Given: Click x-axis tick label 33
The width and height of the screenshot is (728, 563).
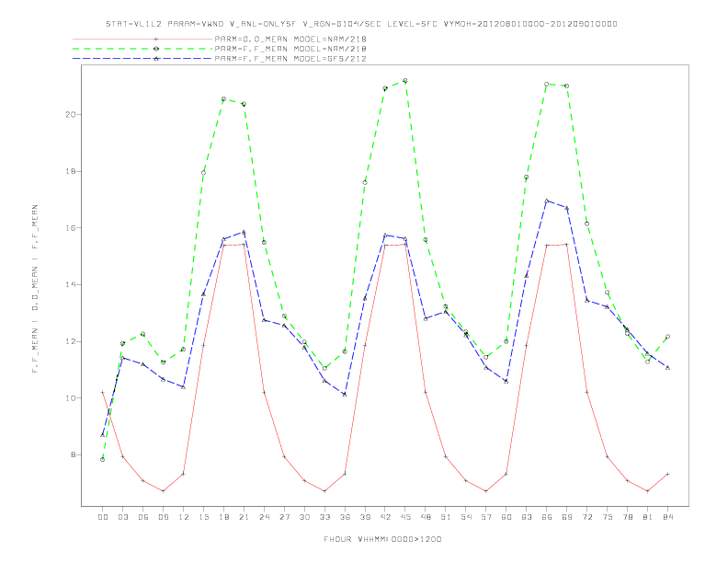Looking at the screenshot, I should tap(324, 517).
